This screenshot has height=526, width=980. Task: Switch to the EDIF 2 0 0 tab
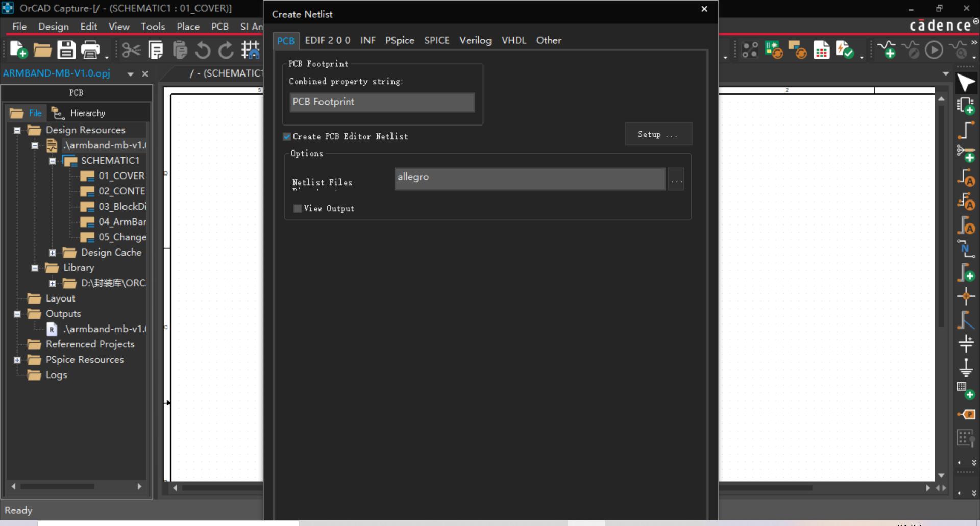coord(327,40)
